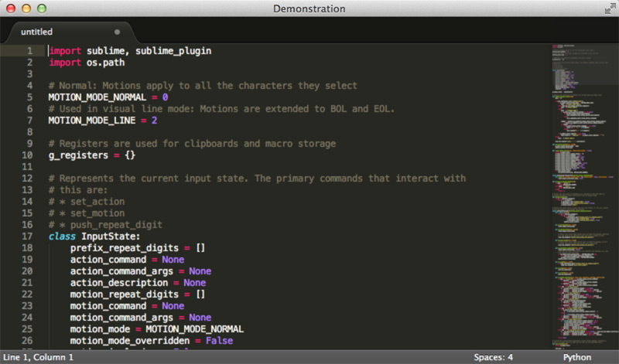Click the comment '# this are:'
This screenshot has height=364, width=619.
(78, 190)
